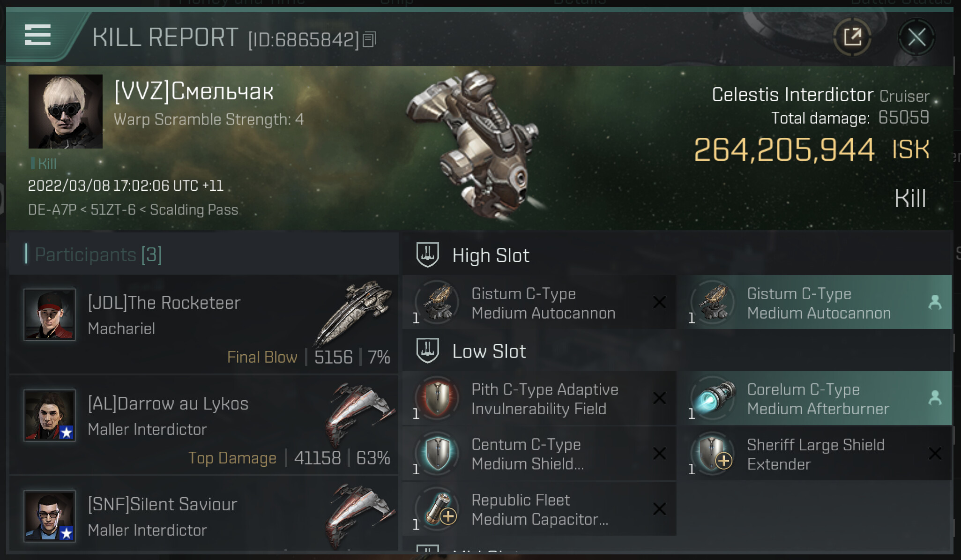
Task: Open Смельчак pilot portrait
Action: coord(66,112)
